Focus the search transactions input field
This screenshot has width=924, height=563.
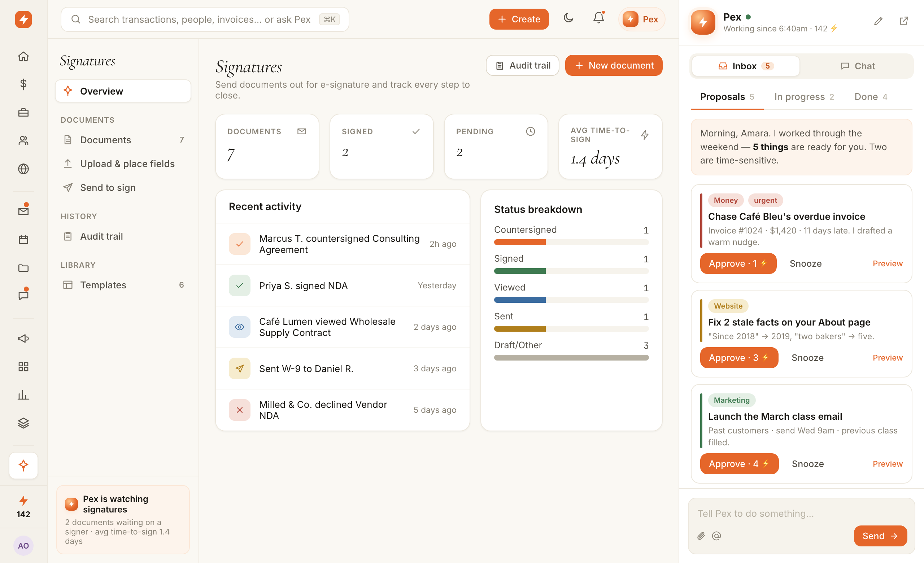tap(205, 19)
